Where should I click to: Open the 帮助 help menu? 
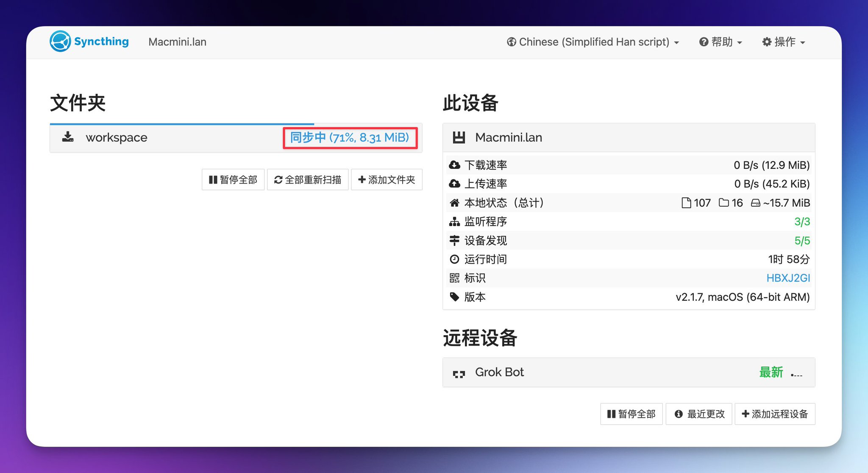pos(721,42)
